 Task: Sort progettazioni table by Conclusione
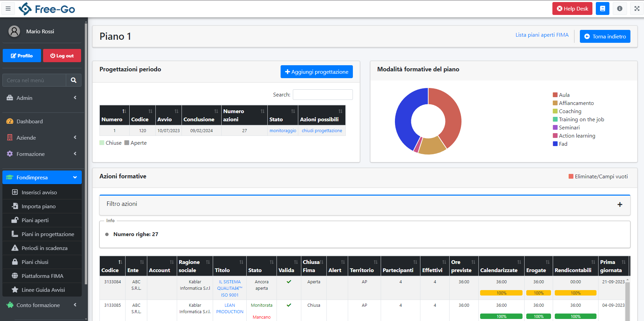tap(202, 115)
